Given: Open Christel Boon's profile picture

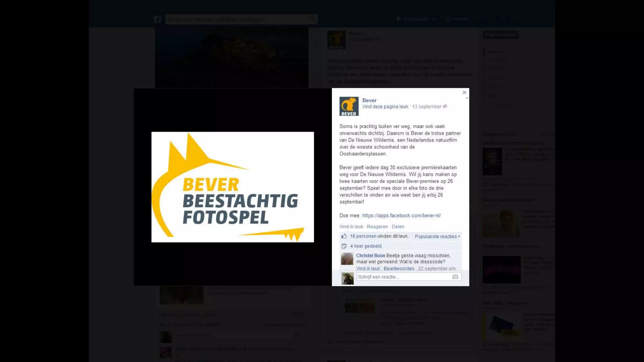Looking at the screenshot, I should point(347,259).
